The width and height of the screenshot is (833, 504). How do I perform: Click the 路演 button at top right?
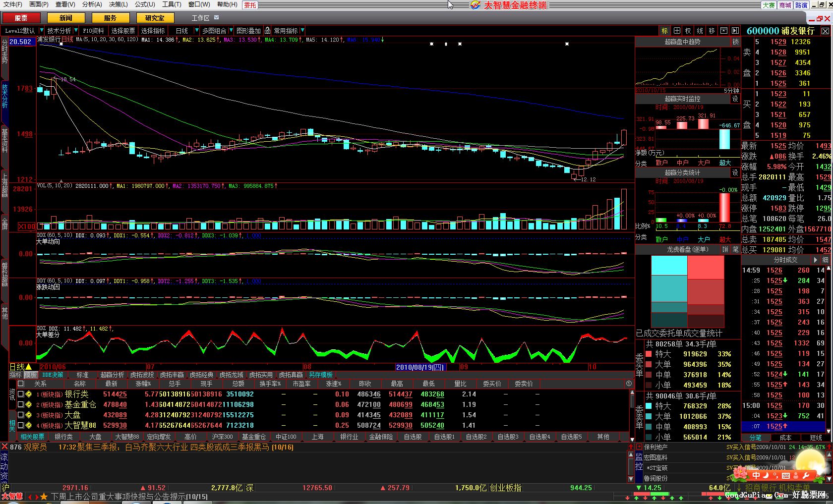801,5
